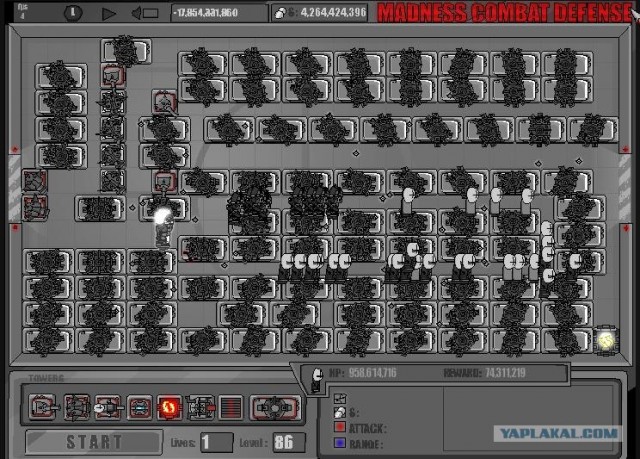Select the glowing red-orange swirl tower

click(x=169, y=407)
